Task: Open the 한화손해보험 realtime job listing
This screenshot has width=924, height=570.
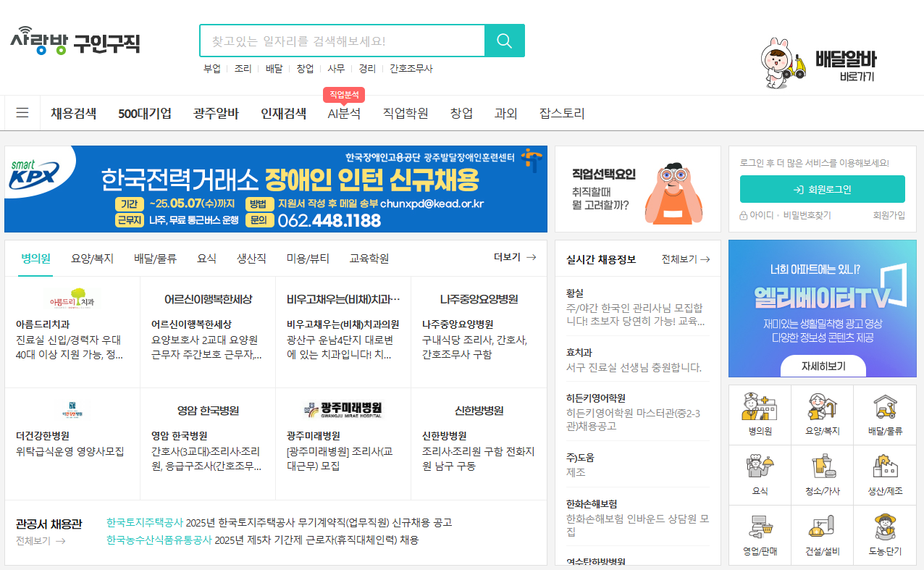Action: [637, 518]
